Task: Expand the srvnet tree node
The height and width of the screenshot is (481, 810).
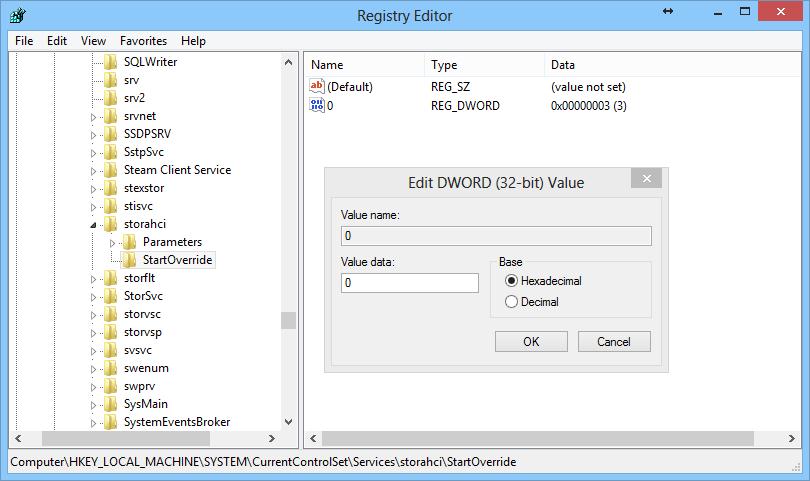Action: 94,117
